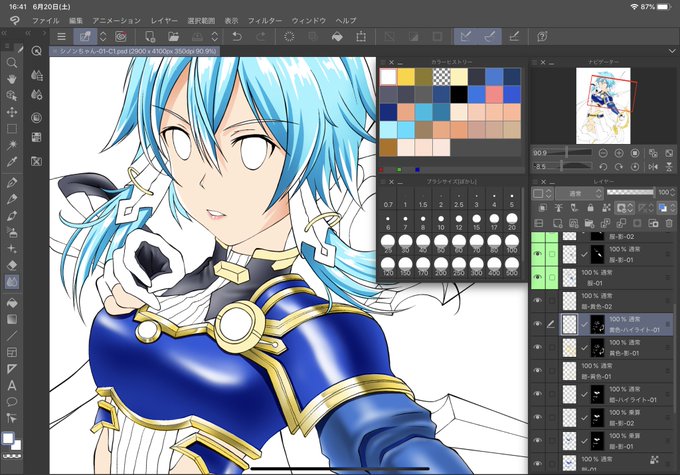
Task: Click the rotate left icon in Navigator
Action: tap(603, 167)
